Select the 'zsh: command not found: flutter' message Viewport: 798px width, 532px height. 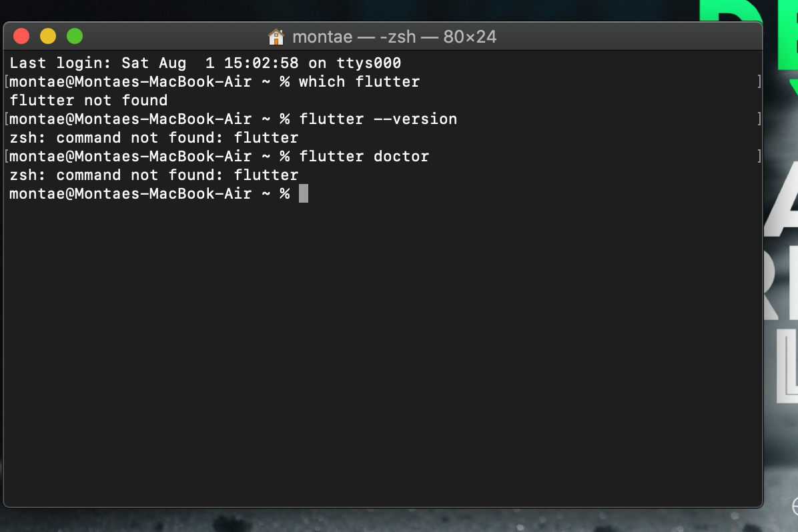coord(153,137)
